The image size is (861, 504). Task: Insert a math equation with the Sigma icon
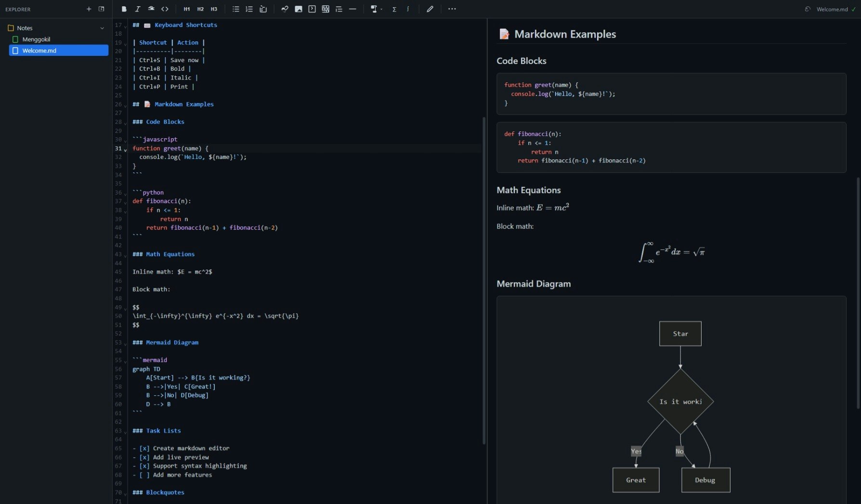[394, 9]
